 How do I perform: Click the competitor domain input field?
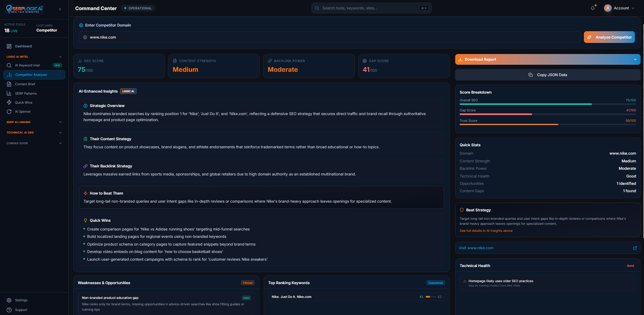click(x=330, y=37)
